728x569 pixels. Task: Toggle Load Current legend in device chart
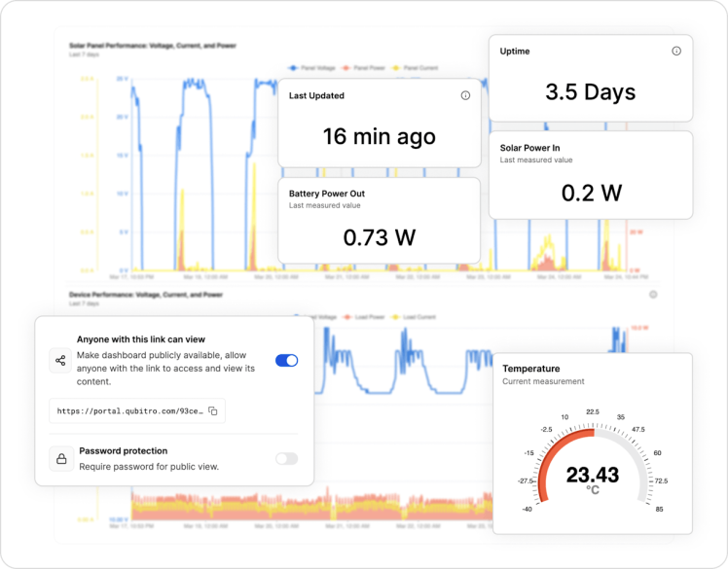[414, 317]
